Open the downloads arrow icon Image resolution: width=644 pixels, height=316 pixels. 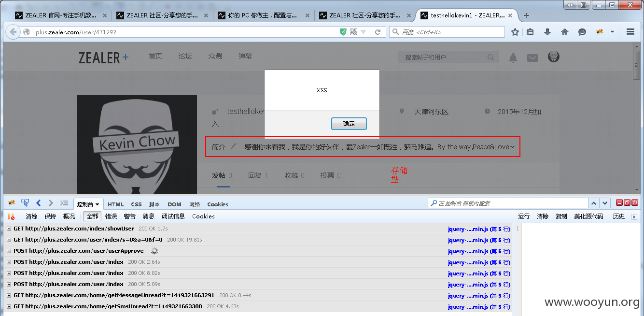[x=547, y=32]
